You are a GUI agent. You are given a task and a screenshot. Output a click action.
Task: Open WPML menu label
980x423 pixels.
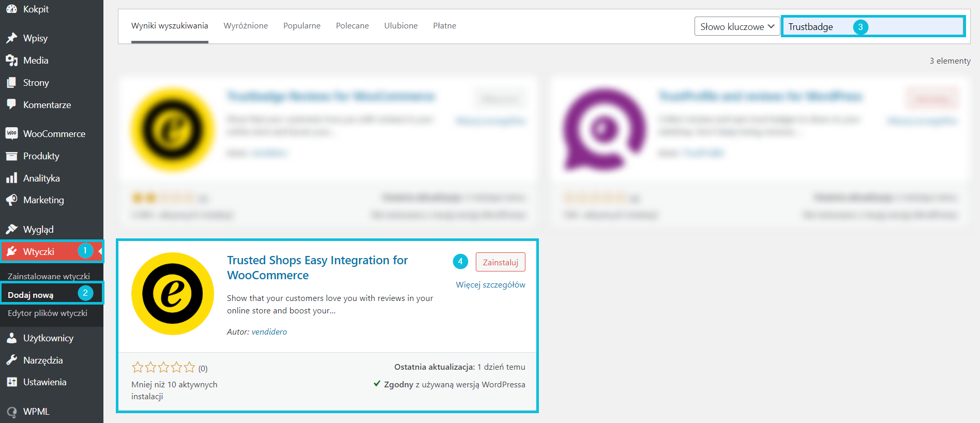36,412
